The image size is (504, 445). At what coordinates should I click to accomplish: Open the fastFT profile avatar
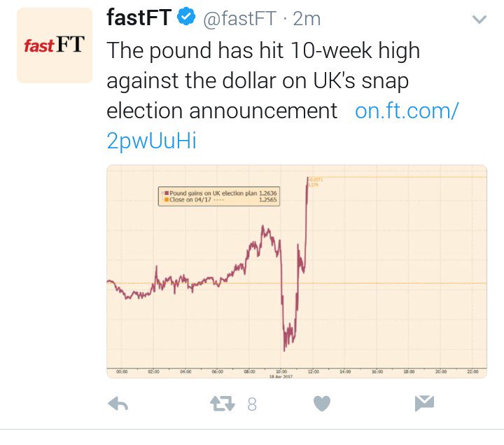coord(55,45)
